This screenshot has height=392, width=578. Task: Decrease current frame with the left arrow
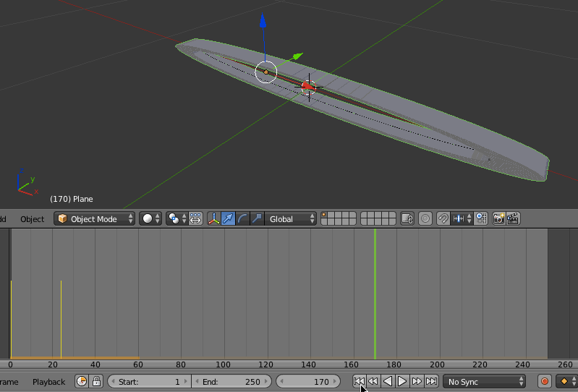(281, 382)
